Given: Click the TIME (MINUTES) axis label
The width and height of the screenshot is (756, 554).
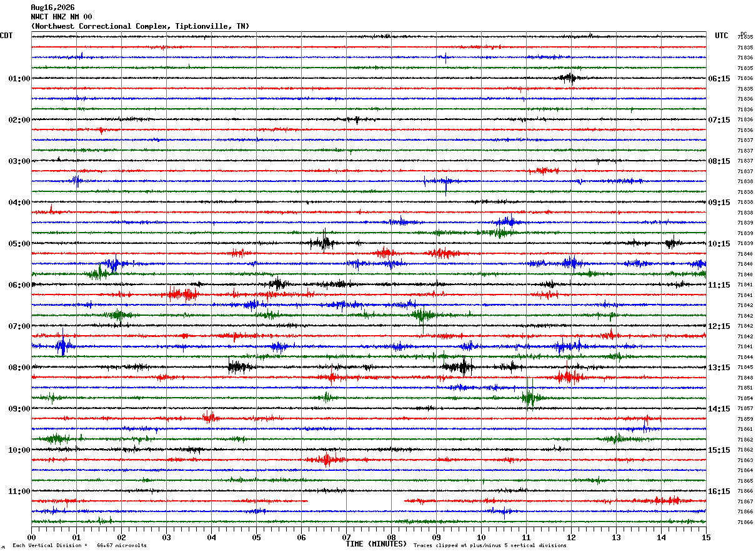Looking at the screenshot, I should coord(376,544).
